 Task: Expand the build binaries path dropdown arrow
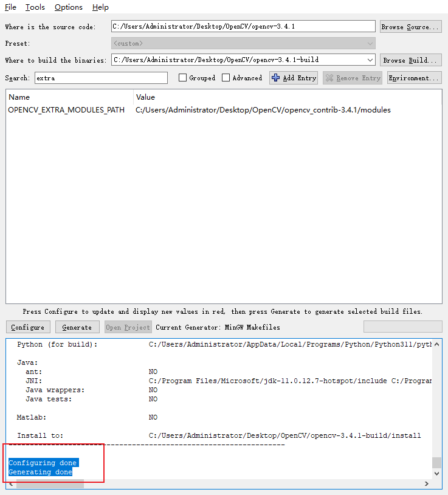point(370,60)
